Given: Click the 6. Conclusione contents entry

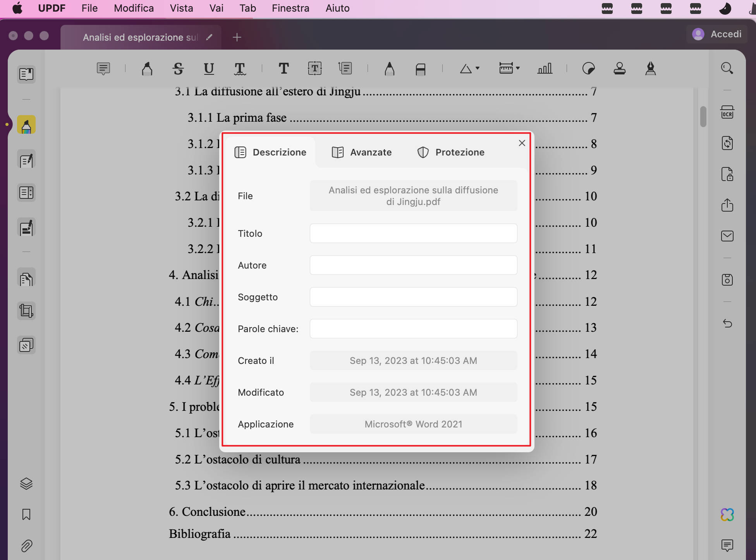Looking at the screenshot, I should tap(383, 512).
